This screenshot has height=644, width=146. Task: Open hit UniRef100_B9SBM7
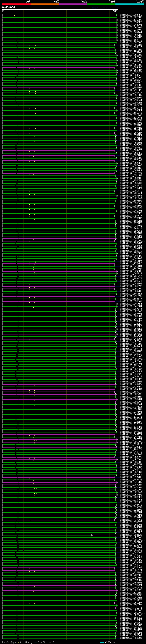point(131,87)
